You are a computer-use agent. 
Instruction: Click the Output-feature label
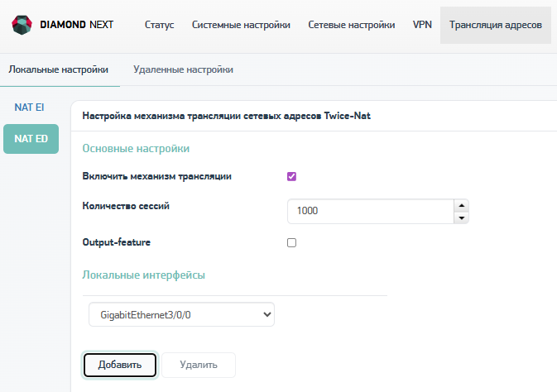coord(117,242)
